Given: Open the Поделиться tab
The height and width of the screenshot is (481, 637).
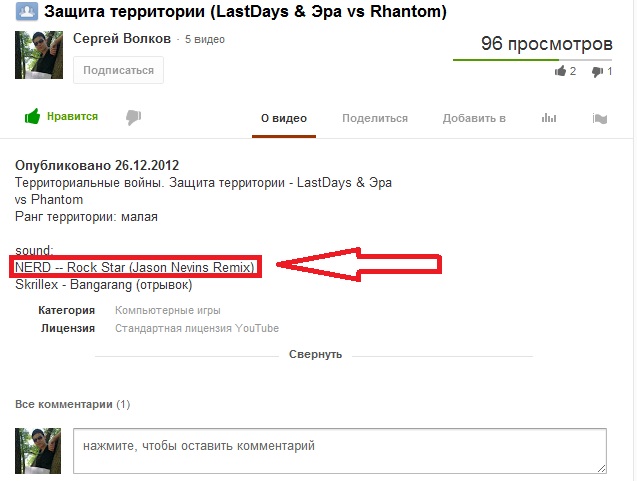Looking at the screenshot, I should 375,118.
